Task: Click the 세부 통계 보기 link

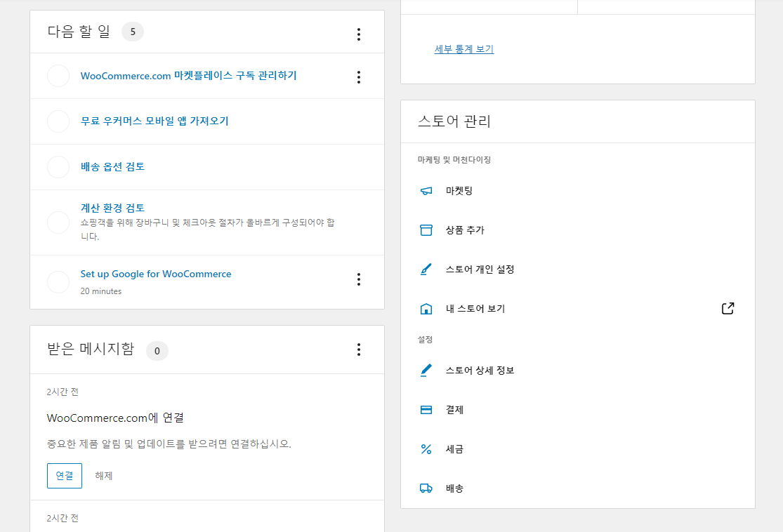Action: tap(464, 49)
